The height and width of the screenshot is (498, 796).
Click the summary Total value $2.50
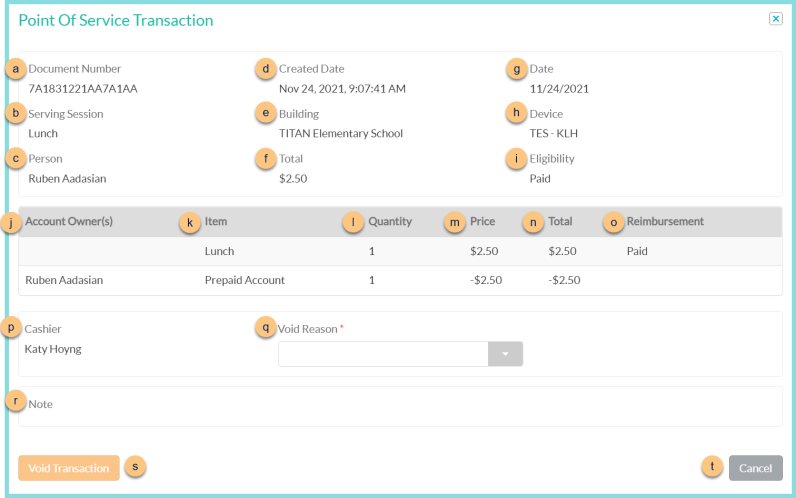[293, 179]
